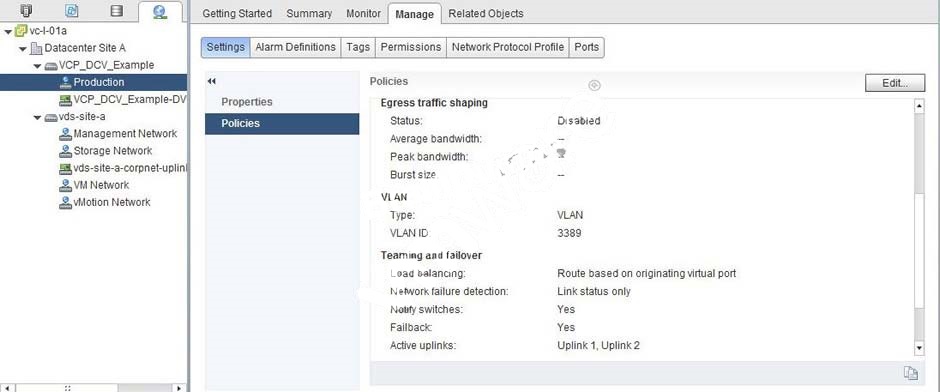Open the Storage navigator icon
This screenshot has width=940, height=392.
pyautogui.click(x=117, y=10)
